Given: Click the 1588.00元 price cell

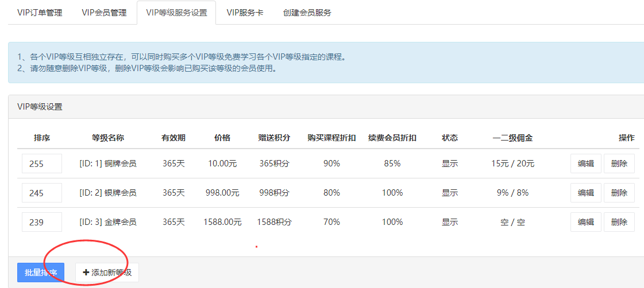Looking at the screenshot, I should [x=222, y=223].
